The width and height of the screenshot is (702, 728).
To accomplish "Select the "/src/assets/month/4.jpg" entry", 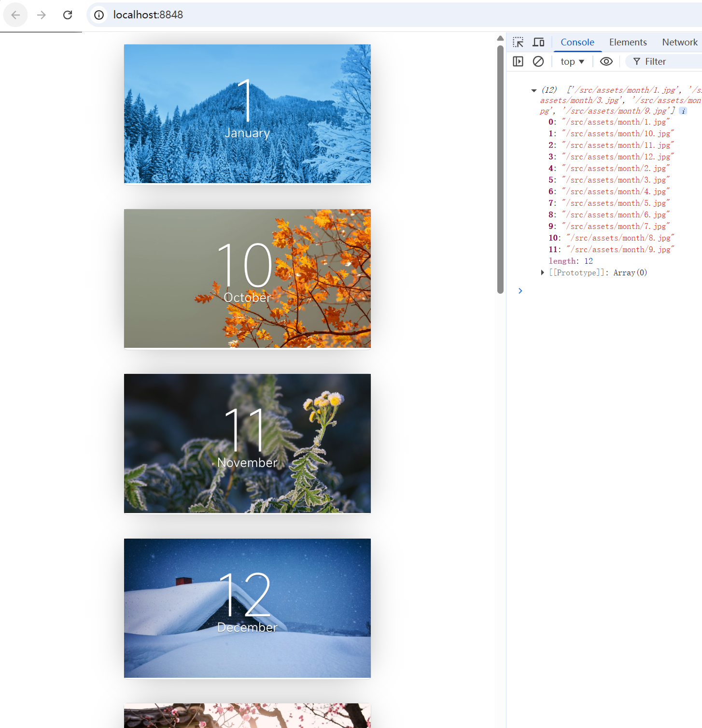I will click(x=616, y=192).
